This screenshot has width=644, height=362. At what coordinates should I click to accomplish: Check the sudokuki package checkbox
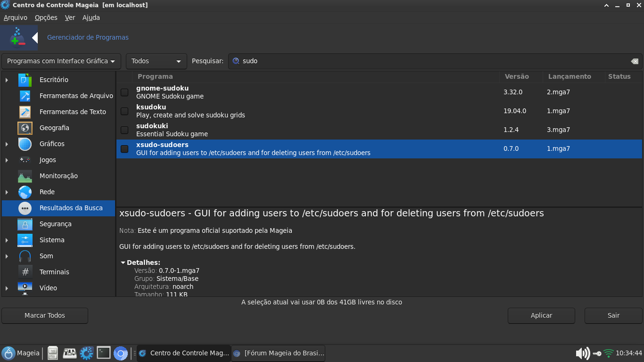(x=124, y=130)
